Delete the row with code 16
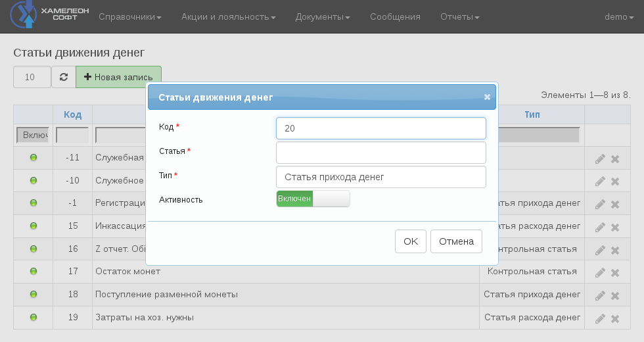644x342 pixels. coord(615,251)
